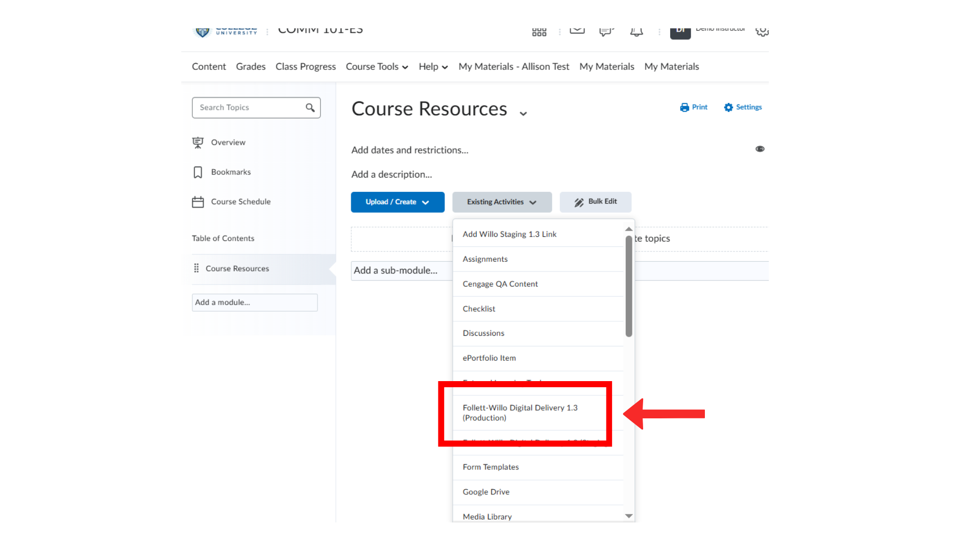
Task: Open the subscription alerts chat icon
Action: click(x=606, y=32)
